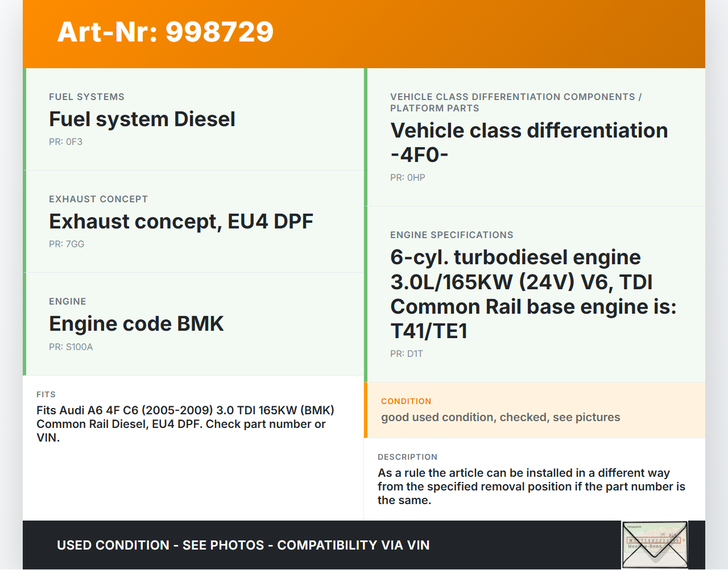Image resolution: width=728 pixels, height=570 pixels.
Task: Click the EXHAUST CONCEPT category label
Action: tap(98, 199)
